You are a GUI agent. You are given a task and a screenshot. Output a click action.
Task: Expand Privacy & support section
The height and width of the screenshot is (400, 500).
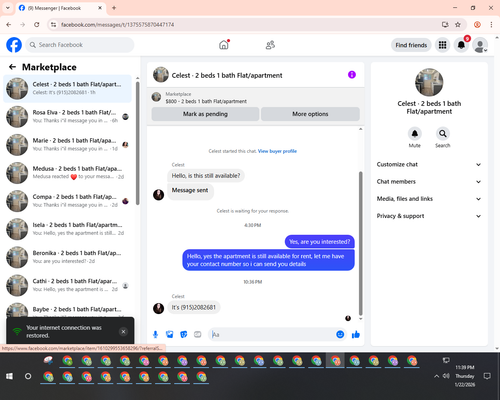[x=429, y=216]
